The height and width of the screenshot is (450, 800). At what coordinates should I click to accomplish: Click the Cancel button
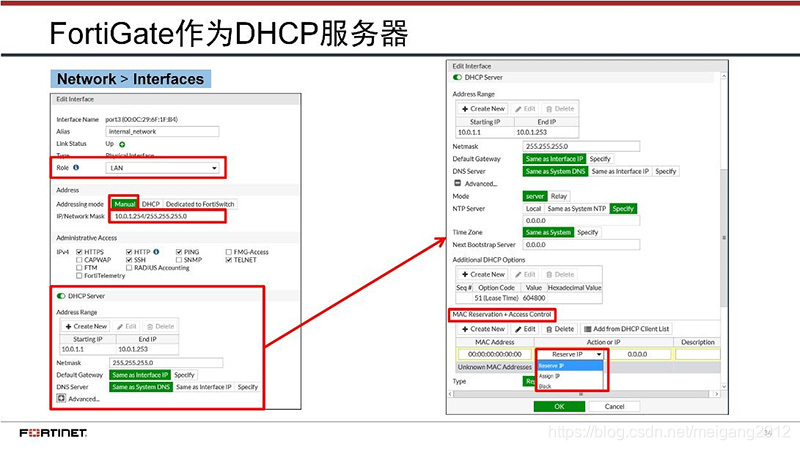click(x=614, y=407)
